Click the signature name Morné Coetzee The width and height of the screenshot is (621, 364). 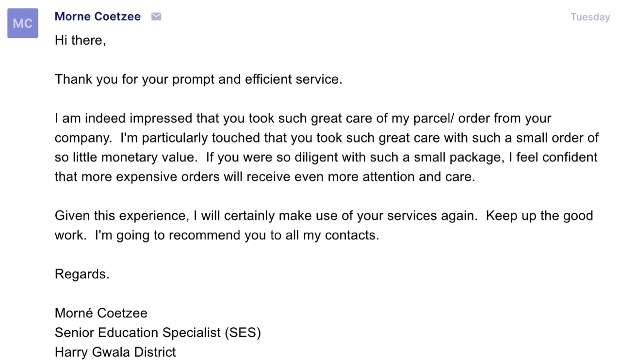pyautogui.click(x=101, y=313)
